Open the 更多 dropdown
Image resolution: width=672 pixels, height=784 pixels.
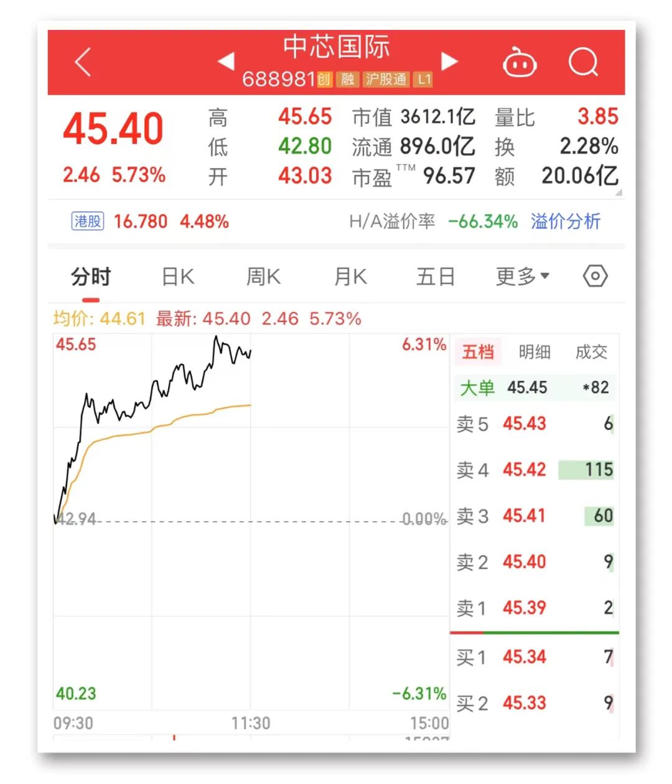(522, 276)
